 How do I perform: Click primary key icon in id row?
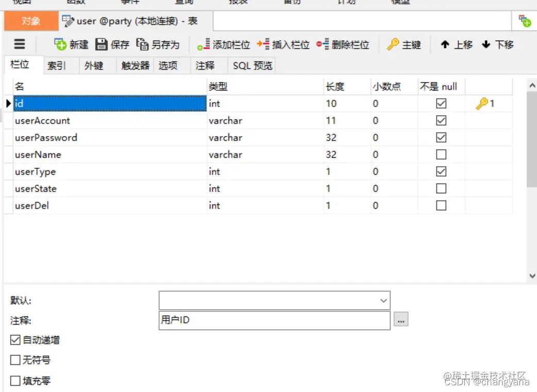tap(482, 104)
